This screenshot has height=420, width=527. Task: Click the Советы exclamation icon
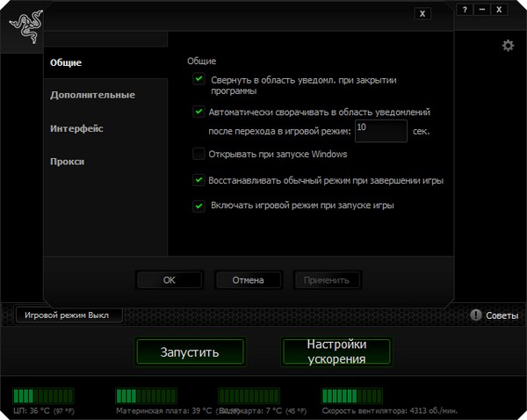click(x=475, y=315)
